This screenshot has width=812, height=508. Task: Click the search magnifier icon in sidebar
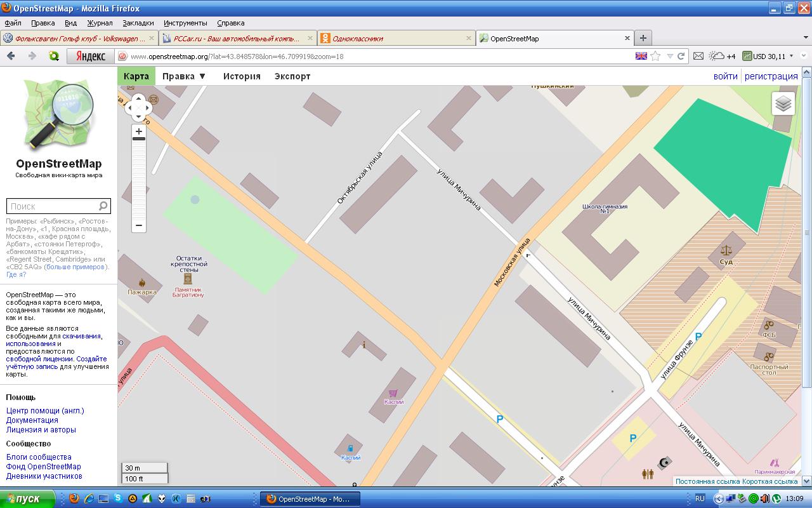pos(103,206)
